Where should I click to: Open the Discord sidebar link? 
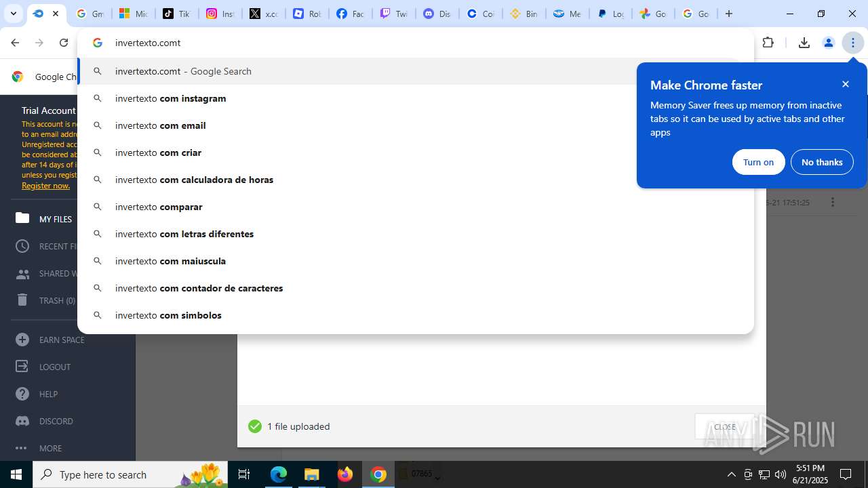click(x=44, y=421)
